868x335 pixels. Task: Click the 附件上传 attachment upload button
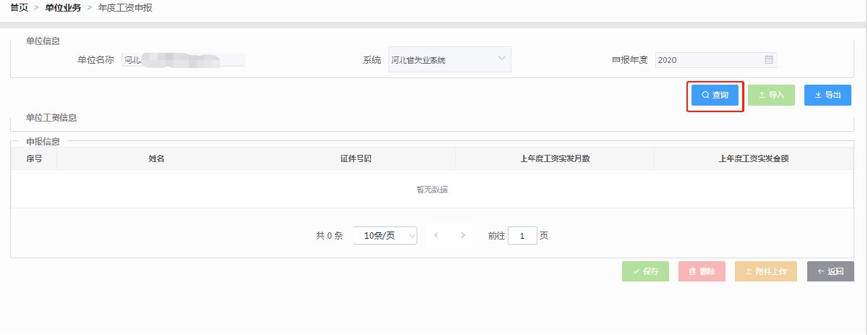pos(766,271)
